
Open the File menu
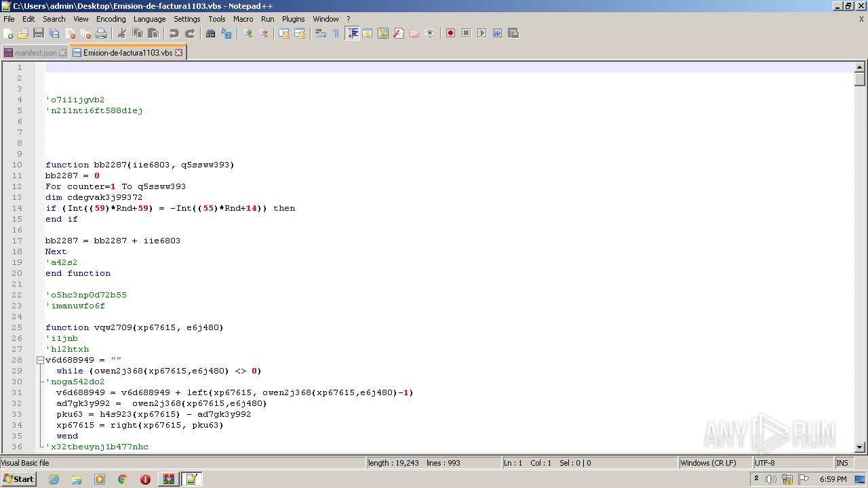(9, 19)
